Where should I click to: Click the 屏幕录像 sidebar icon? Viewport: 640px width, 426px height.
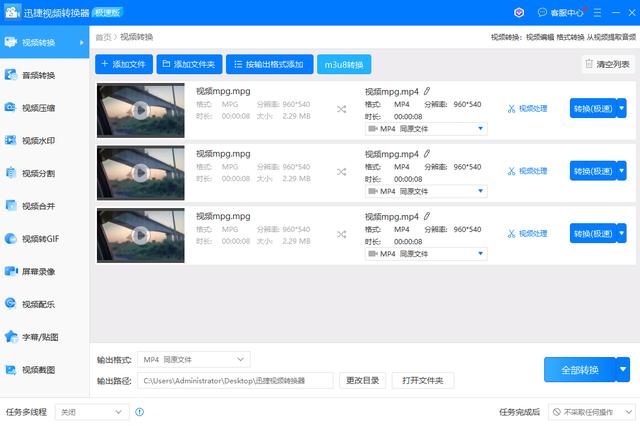click(x=11, y=271)
